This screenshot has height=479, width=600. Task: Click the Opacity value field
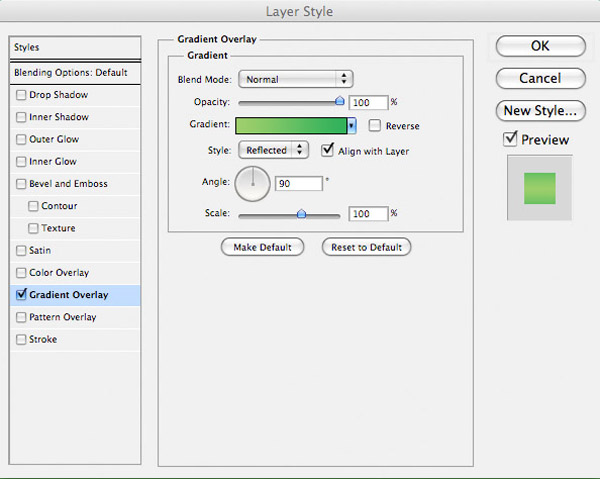pos(368,103)
